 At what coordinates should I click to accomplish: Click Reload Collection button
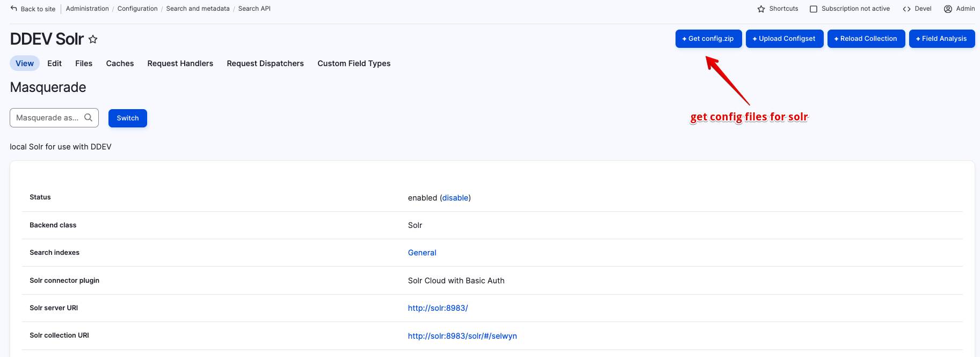866,39
